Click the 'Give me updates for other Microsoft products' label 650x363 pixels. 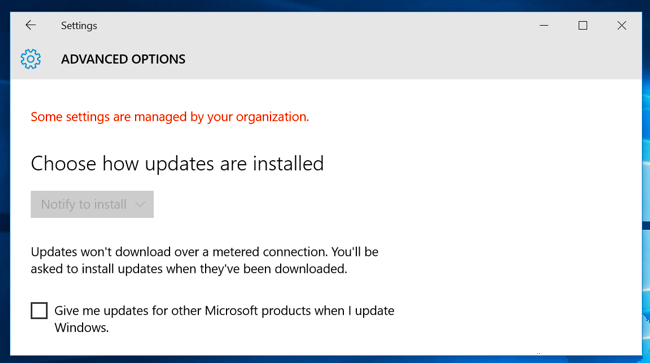point(224,310)
